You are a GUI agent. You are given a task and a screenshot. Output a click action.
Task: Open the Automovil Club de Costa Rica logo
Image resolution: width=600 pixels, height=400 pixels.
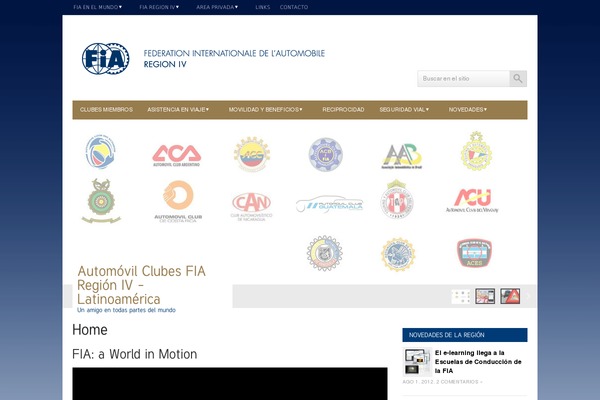coord(178,202)
